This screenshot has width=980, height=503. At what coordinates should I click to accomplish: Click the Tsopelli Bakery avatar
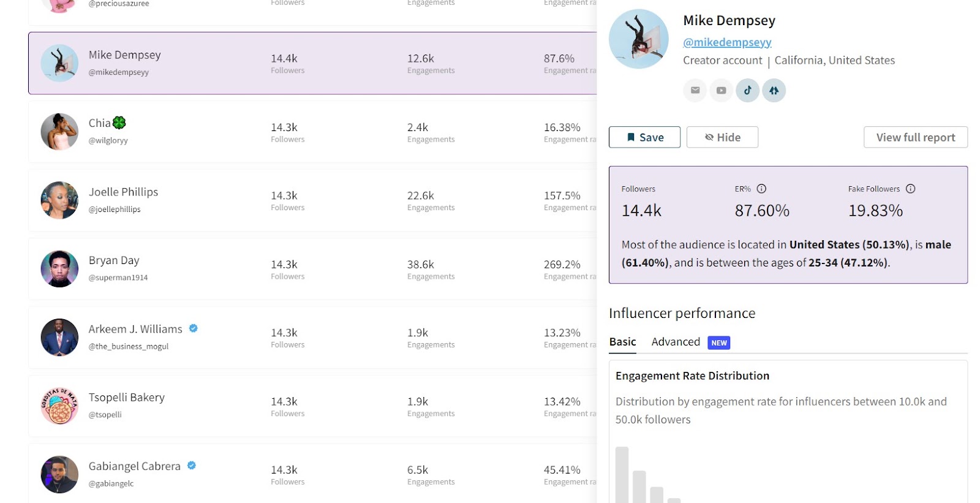[59, 406]
